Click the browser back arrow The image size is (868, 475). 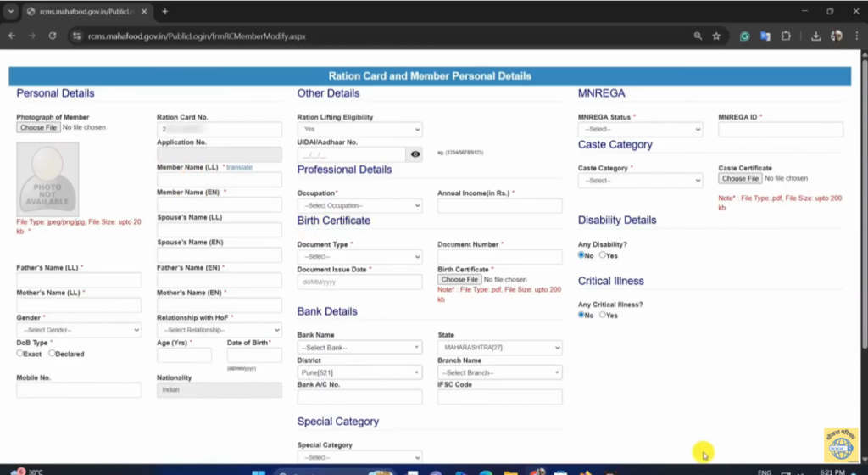[12, 36]
